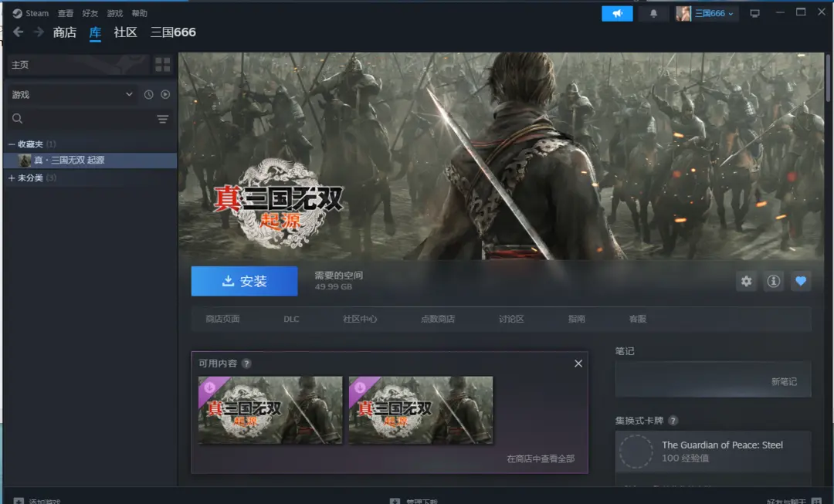
Task: Click help icon next to 可用内容
Action: [x=246, y=364]
